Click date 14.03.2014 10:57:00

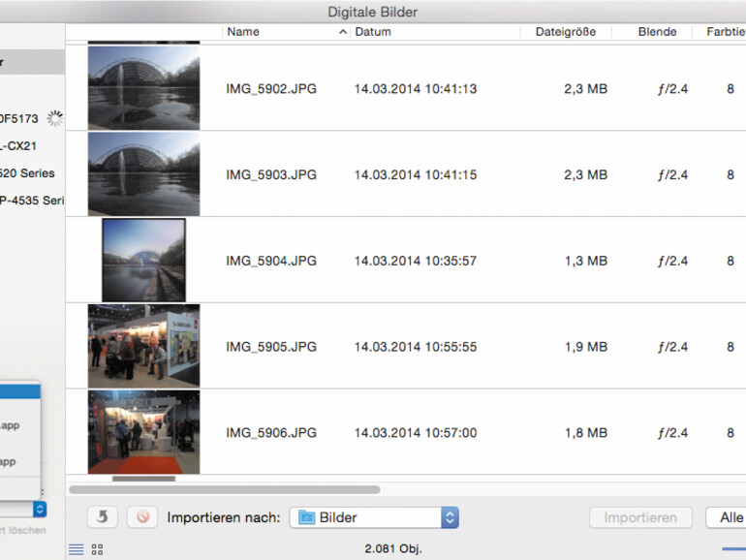(x=416, y=433)
